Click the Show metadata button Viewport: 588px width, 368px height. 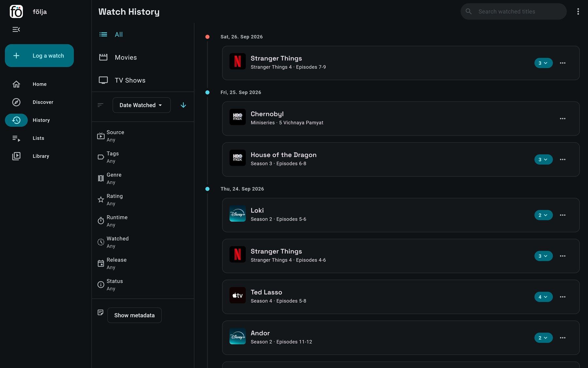point(134,315)
